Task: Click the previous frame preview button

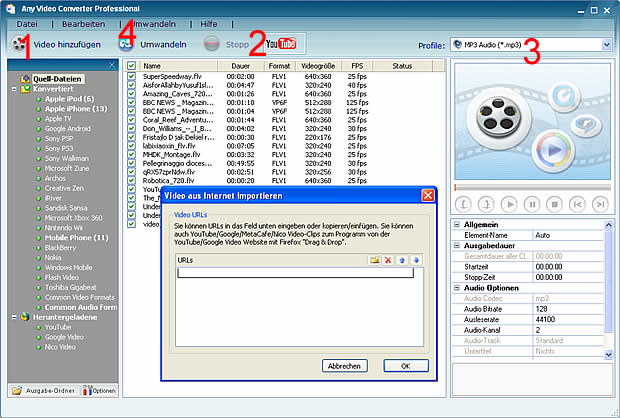Action: [577, 204]
